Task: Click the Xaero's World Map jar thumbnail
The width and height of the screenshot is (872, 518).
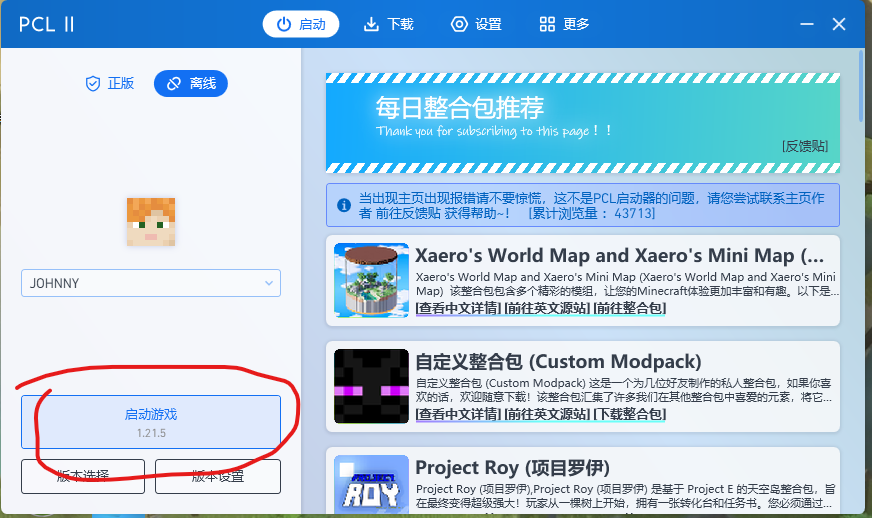Action: click(371, 280)
